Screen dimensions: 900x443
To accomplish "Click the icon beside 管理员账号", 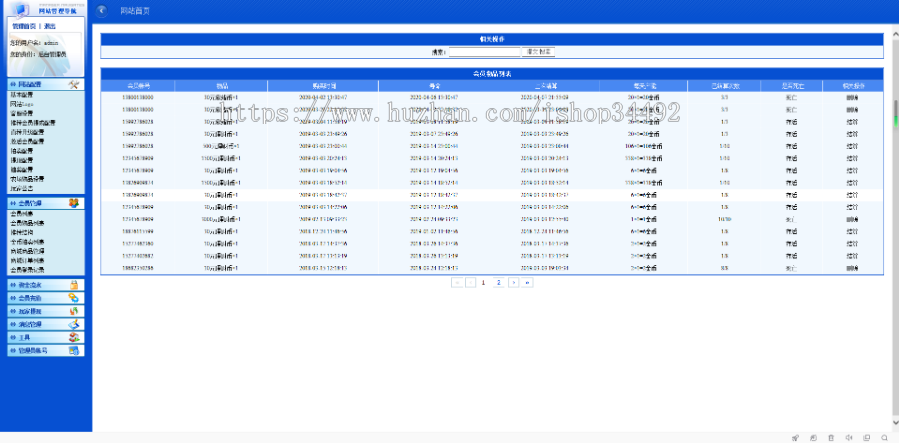I will (73, 351).
